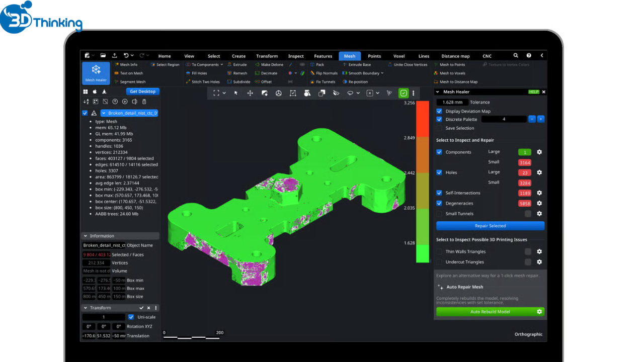644x362 pixels.
Task: Click the Get Desktop button
Action: tap(142, 92)
